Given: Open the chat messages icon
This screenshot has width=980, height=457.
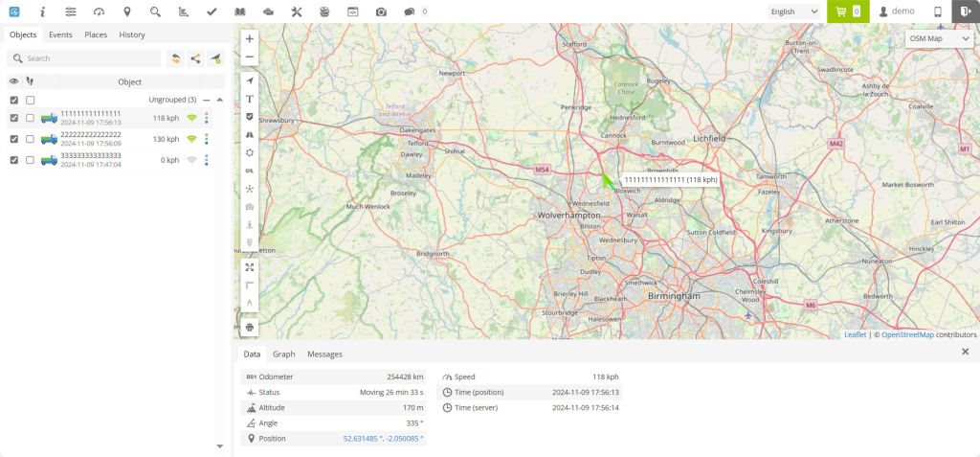Looking at the screenshot, I should 410,11.
